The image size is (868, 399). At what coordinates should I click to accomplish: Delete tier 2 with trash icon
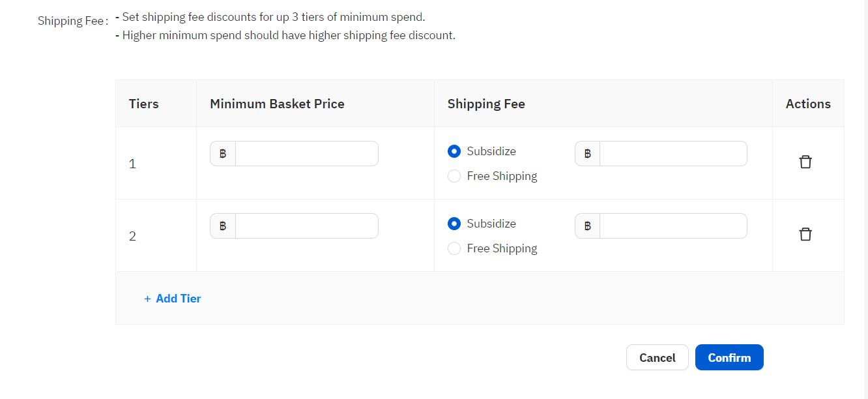[805, 234]
